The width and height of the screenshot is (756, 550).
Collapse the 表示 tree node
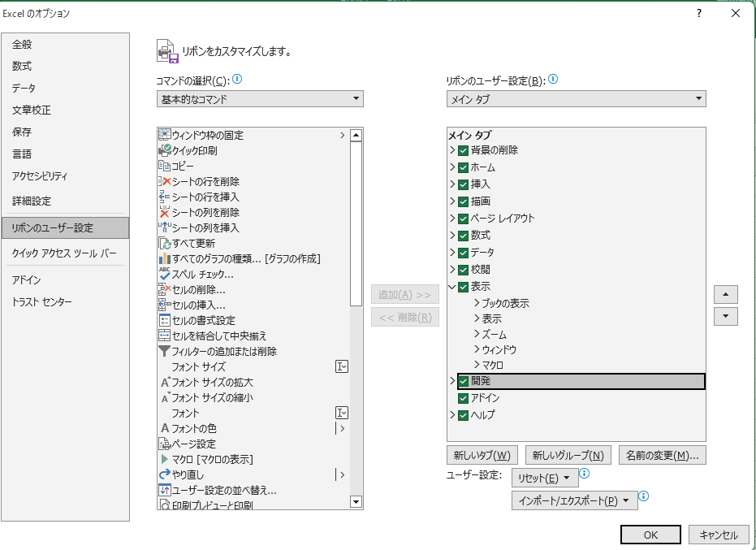453,286
